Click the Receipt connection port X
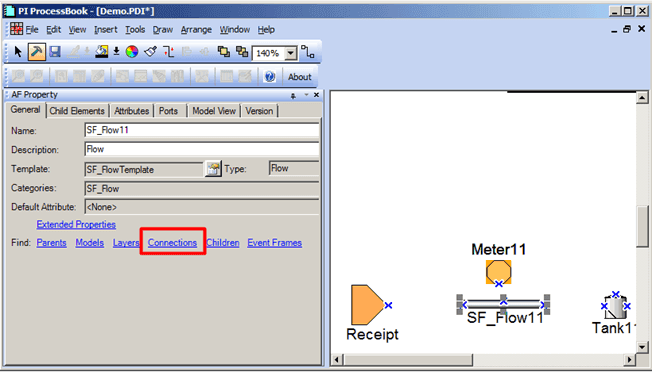This screenshot has width=652, height=372. pyautogui.click(x=388, y=305)
